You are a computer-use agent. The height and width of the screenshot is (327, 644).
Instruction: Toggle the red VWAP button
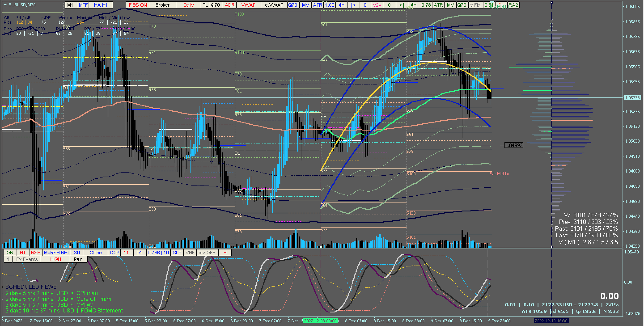[x=248, y=5]
